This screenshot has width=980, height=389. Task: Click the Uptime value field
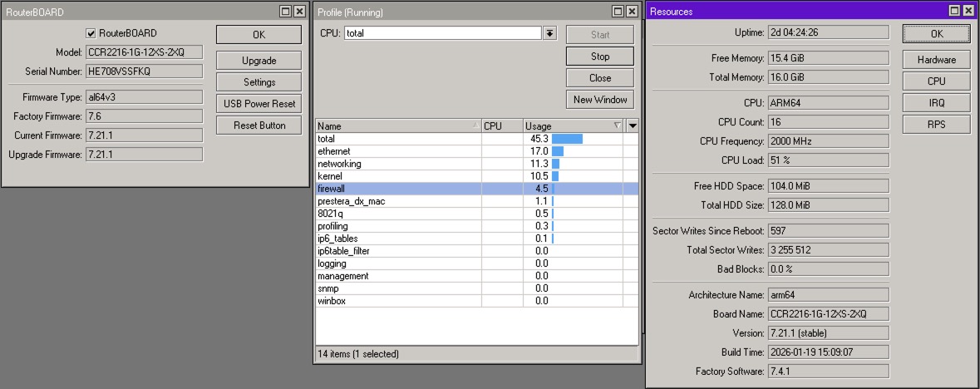(x=828, y=32)
